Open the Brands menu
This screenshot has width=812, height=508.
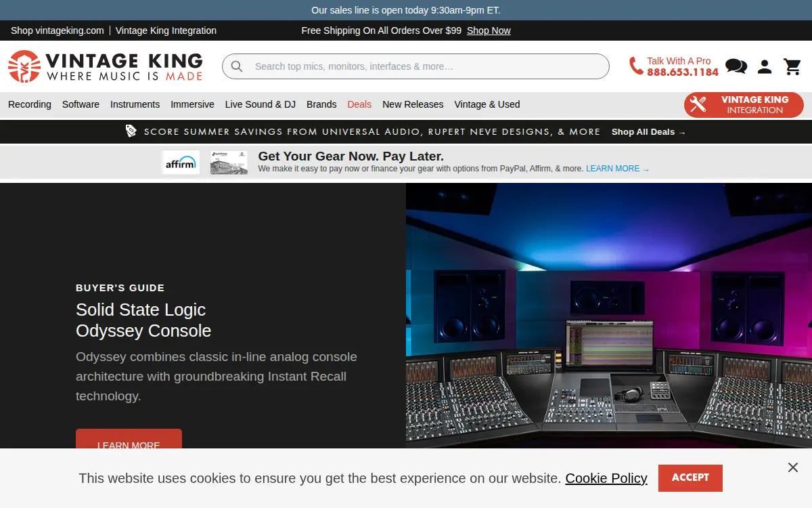pos(321,104)
